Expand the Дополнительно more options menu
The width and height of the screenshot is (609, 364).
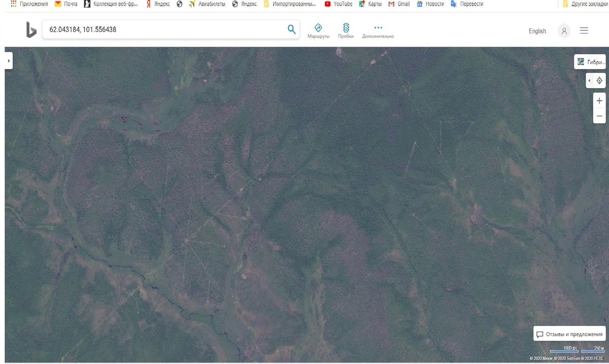pos(378,30)
